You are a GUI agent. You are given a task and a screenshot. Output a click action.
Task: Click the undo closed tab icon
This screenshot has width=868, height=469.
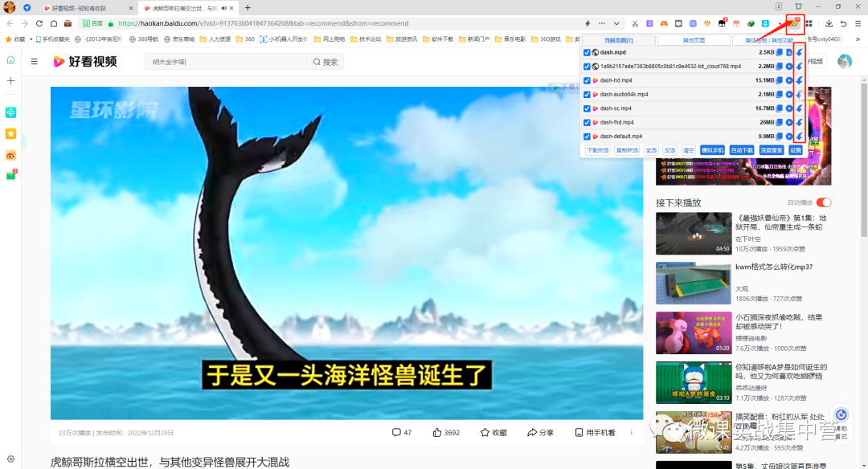843,23
